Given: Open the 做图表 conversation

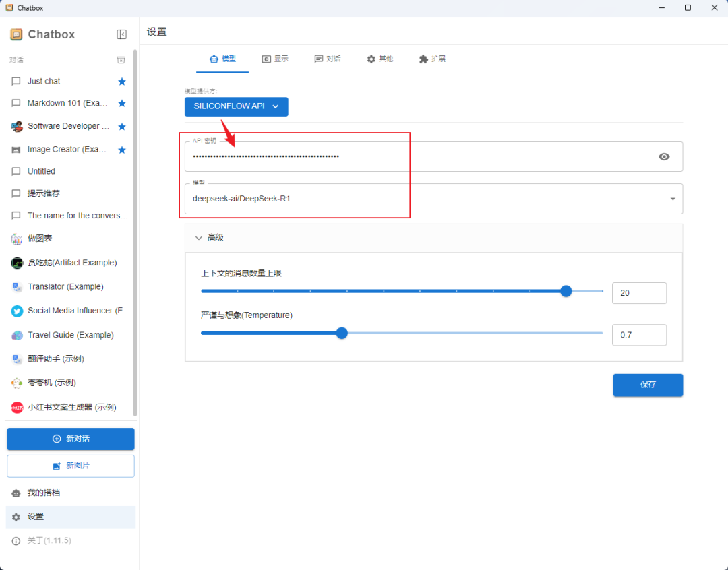Looking at the screenshot, I should (x=71, y=239).
